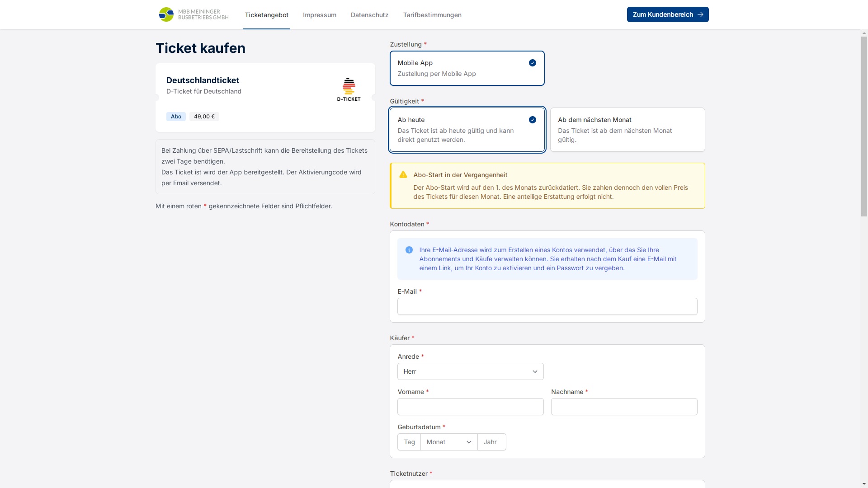Click the Jahr birthdate field

491,442
